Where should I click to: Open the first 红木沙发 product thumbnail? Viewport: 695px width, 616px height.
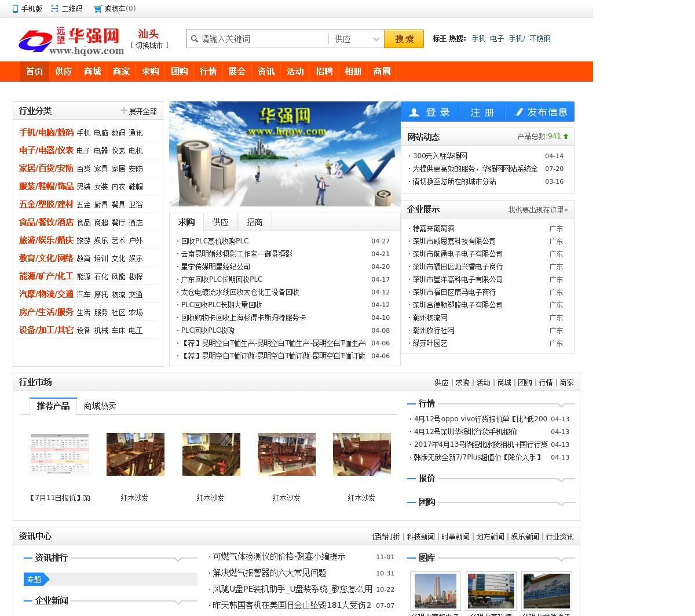(x=136, y=455)
